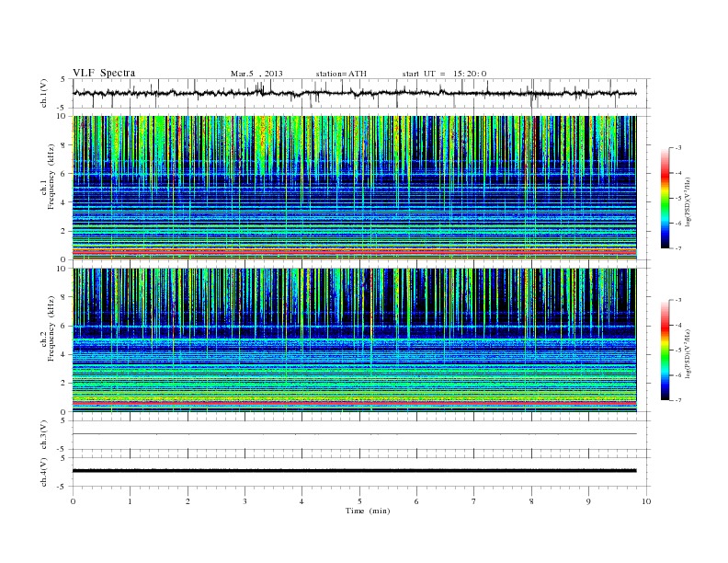The height and width of the screenshot is (563, 728).
Task: Click tick label "7" on time axis
Action: 474,501
